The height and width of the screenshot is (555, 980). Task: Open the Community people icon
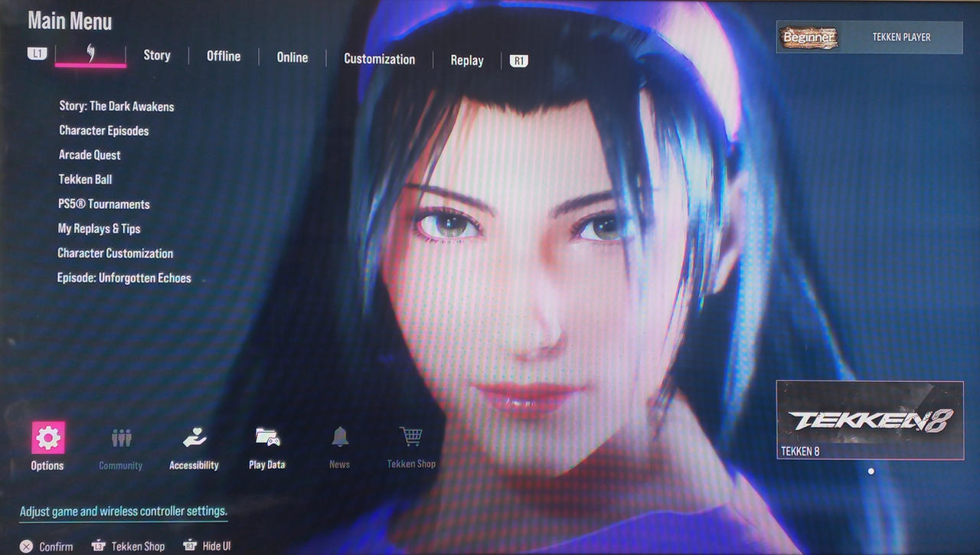(x=121, y=438)
